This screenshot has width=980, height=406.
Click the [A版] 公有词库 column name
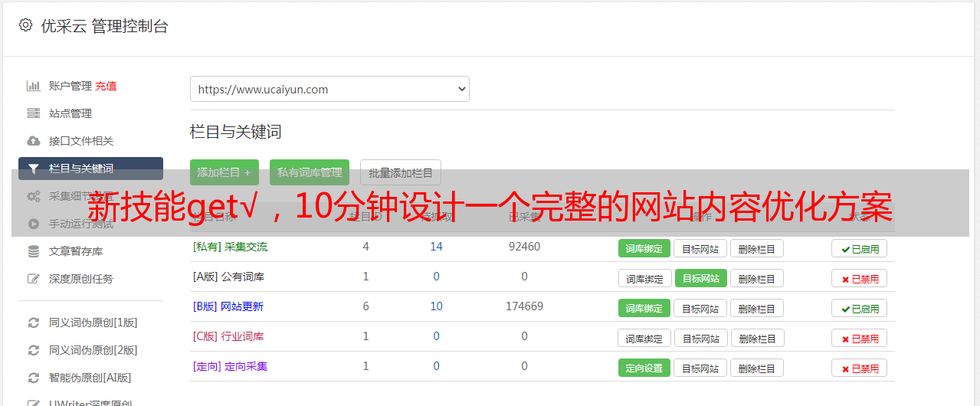(x=228, y=277)
